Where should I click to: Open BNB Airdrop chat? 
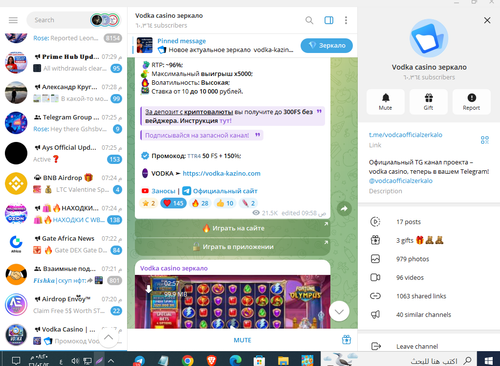click(x=63, y=184)
